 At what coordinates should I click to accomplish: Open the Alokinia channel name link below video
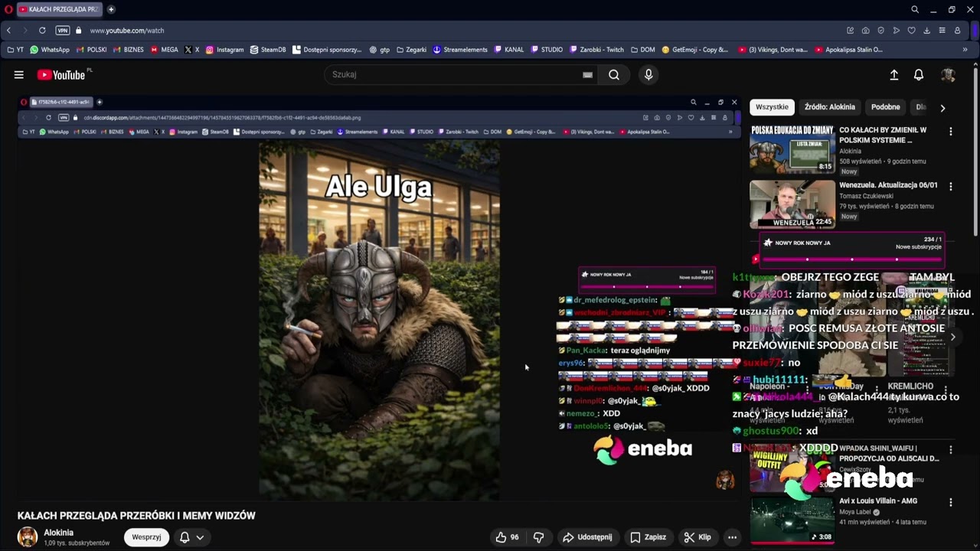click(59, 533)
